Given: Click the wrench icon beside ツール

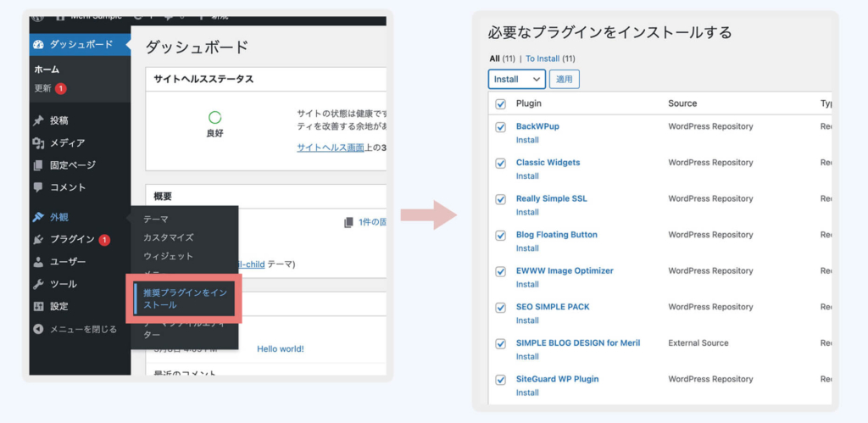Looking at the screenshot, I should (x=38, y=284).
